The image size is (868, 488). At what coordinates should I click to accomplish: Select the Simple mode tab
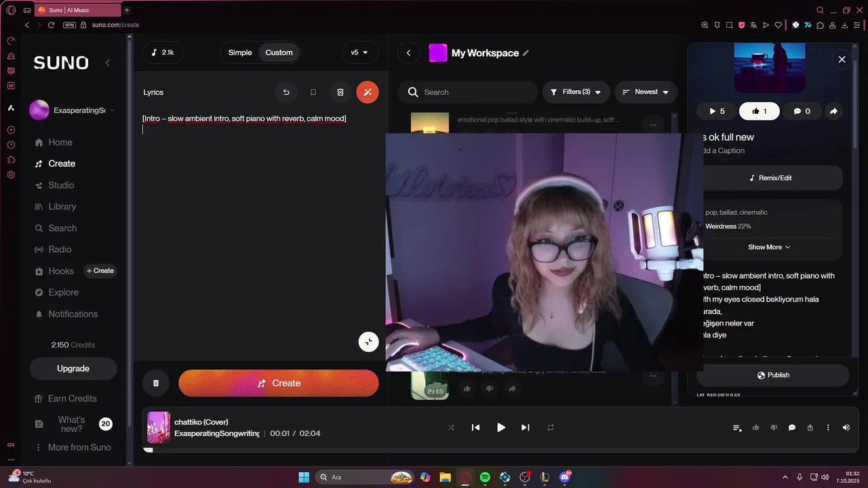(x=240, y=53)
